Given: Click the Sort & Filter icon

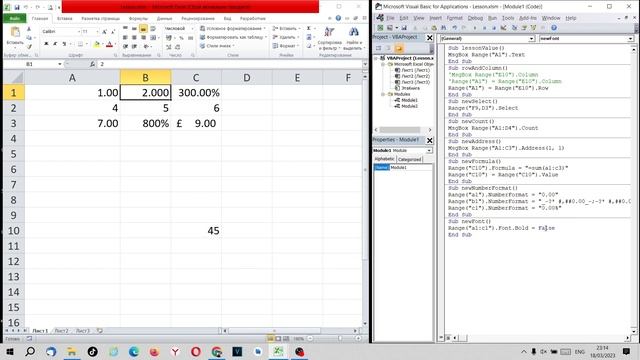Looking at the screenshot, I should click(329, 32).
